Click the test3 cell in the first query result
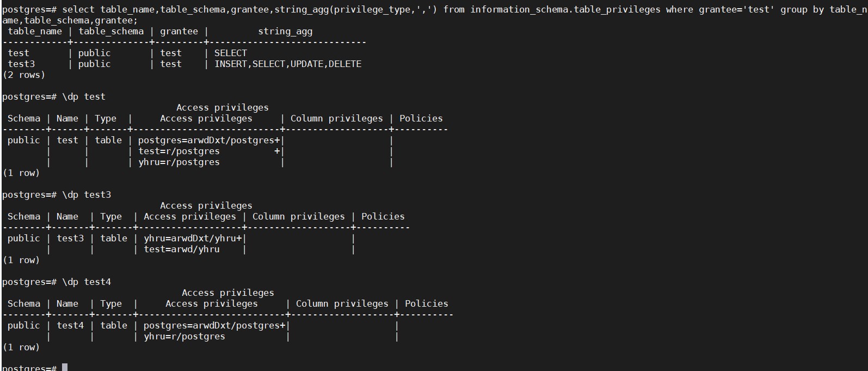Screen dimensions: 868x371 [x=21, y=64]
